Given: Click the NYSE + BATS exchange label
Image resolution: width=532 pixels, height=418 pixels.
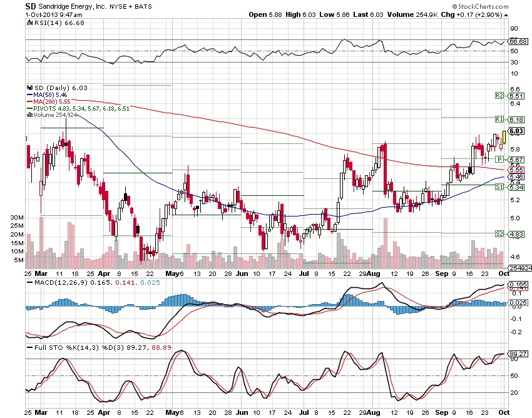Looking at the screenshot, I should [131, 6].
